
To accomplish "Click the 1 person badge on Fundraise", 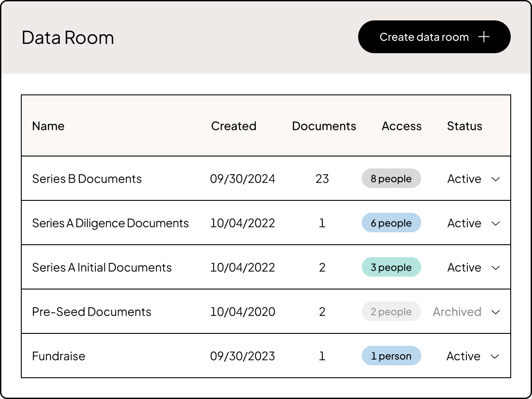I will pos(391,356).
